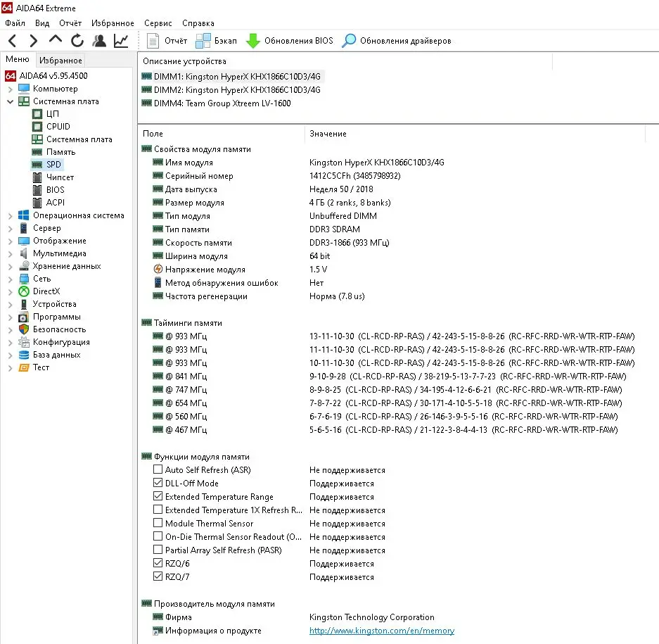
Task: Switch to the Избранное sidebar tab
Action: 60,60
